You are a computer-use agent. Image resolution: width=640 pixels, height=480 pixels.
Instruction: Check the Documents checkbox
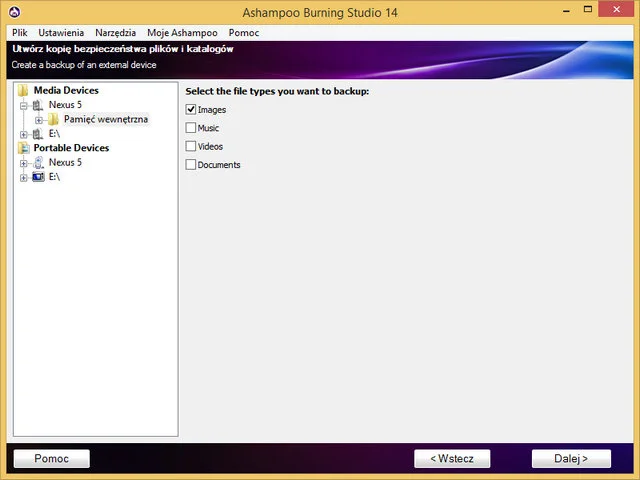191,165
